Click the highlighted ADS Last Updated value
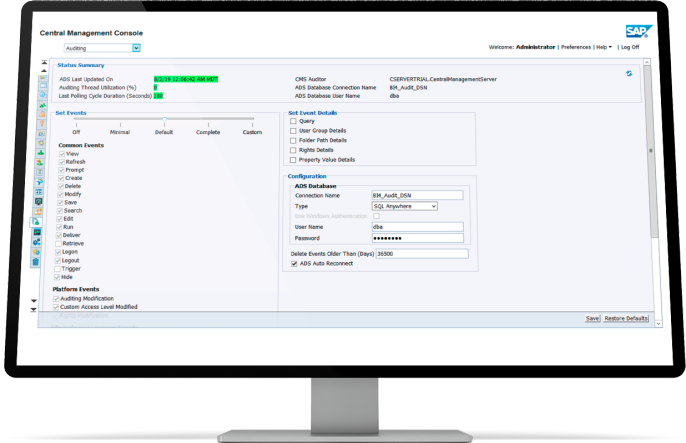The height and width of the screenshot is (443, 686). 186,79
